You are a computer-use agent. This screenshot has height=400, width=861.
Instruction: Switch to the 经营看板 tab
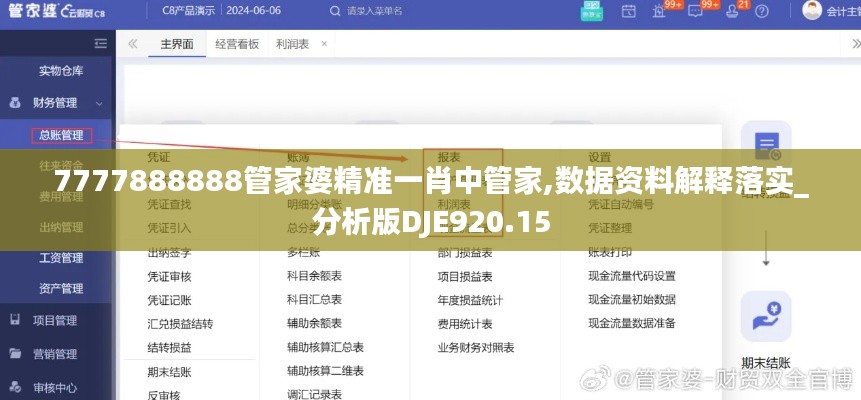point(237,44)
